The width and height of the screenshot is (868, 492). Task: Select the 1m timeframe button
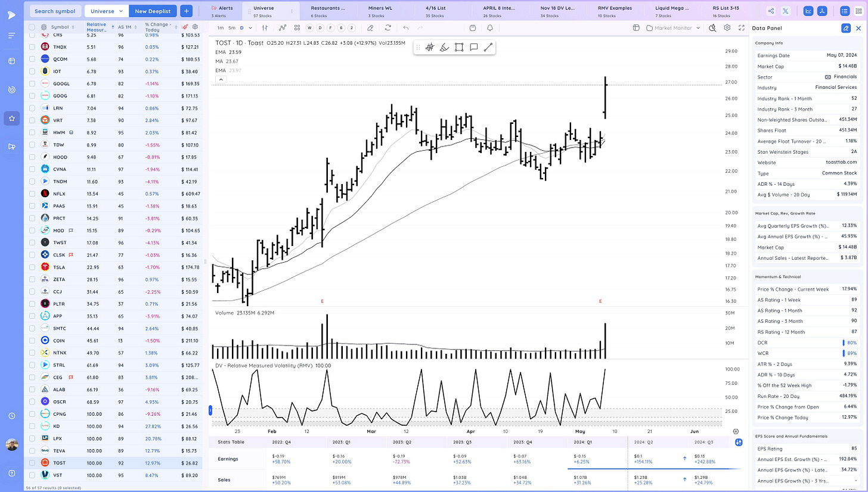pos(221,28)
